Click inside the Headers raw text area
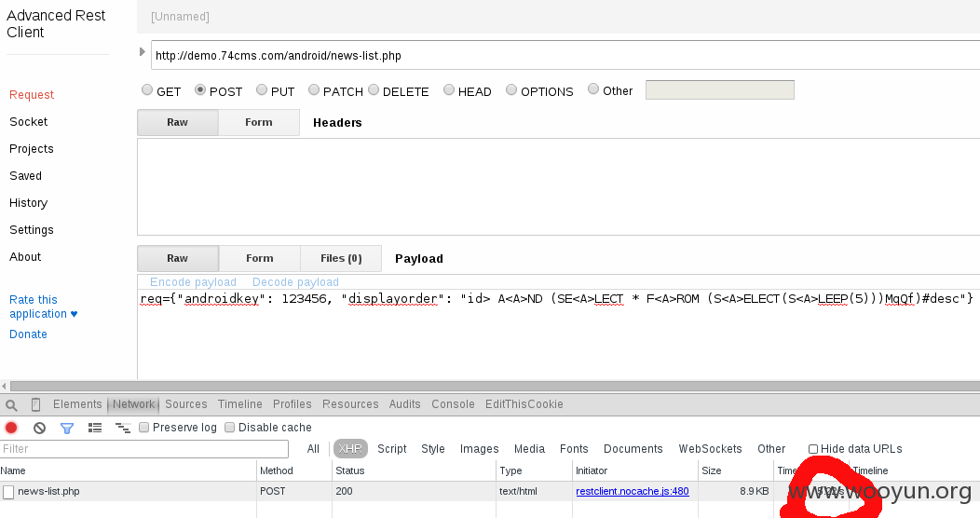Image resolution: width=980 pixels, height=518 pixels. (x=558, y=187)
